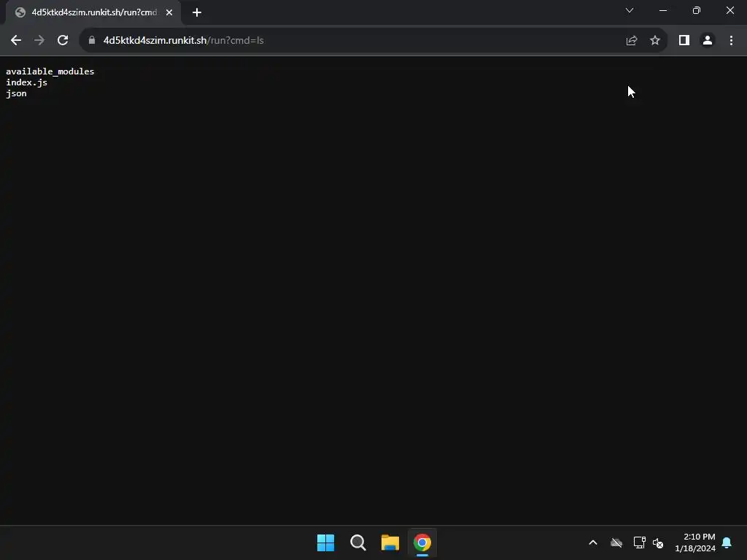Open the notifications bell icon
The width and height of the screenshot is (747, 560).
tap(727, 542)
